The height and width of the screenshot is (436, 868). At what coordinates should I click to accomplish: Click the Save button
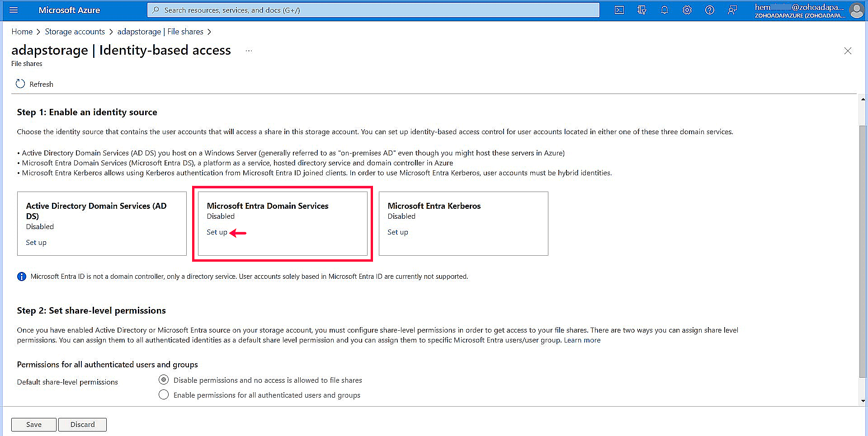[x=33, y=424]
